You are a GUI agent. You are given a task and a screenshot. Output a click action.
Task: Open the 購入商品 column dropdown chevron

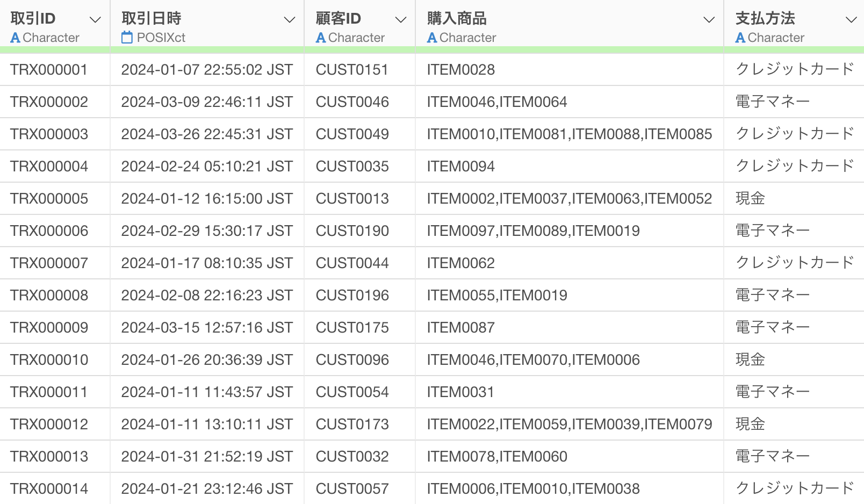tap(709, 20)
